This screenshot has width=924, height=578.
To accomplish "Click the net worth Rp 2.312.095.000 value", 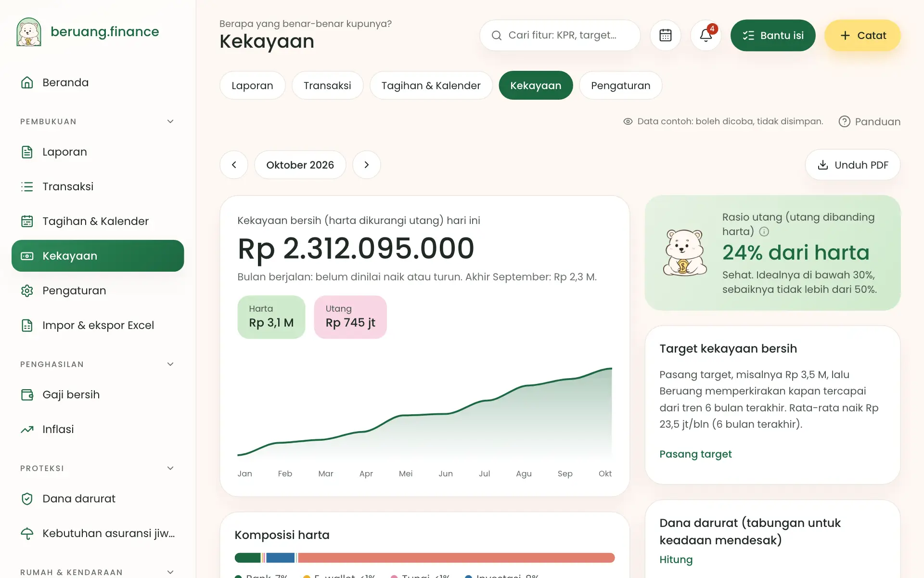I will 356,249.
